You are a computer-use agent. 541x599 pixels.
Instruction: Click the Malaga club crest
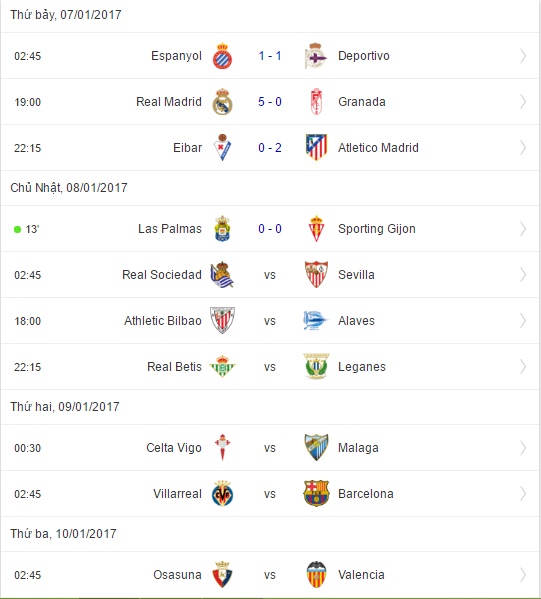(316, 448)
